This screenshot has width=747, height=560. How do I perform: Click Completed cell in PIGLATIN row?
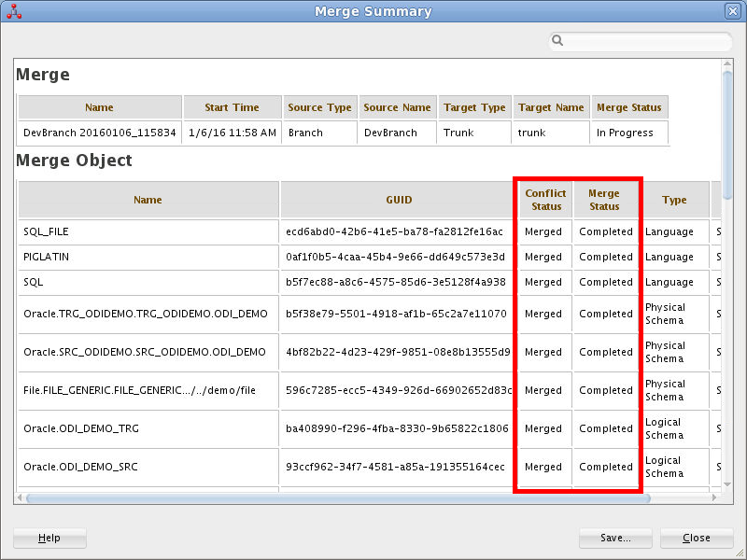pyautogui.click(x=606, y=257)
